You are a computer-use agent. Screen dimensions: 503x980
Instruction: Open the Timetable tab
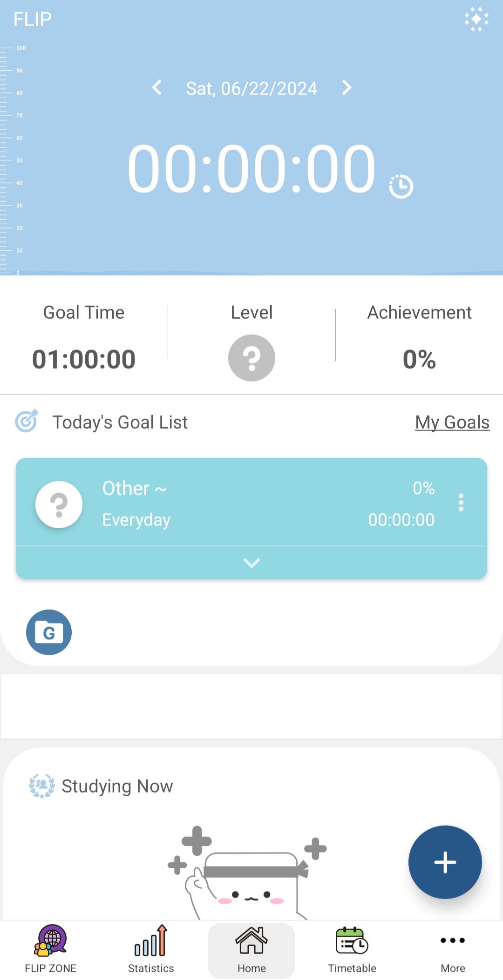point(352,949)
